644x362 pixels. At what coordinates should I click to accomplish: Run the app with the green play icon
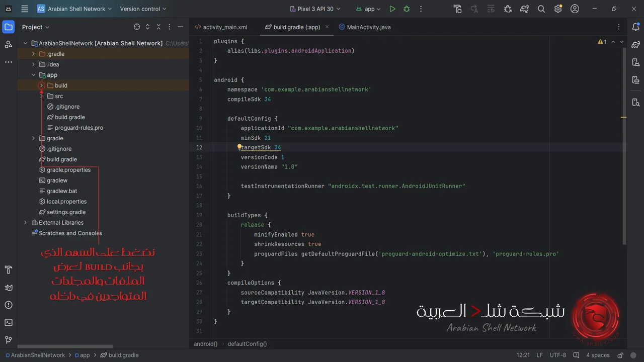coord(392,9)
